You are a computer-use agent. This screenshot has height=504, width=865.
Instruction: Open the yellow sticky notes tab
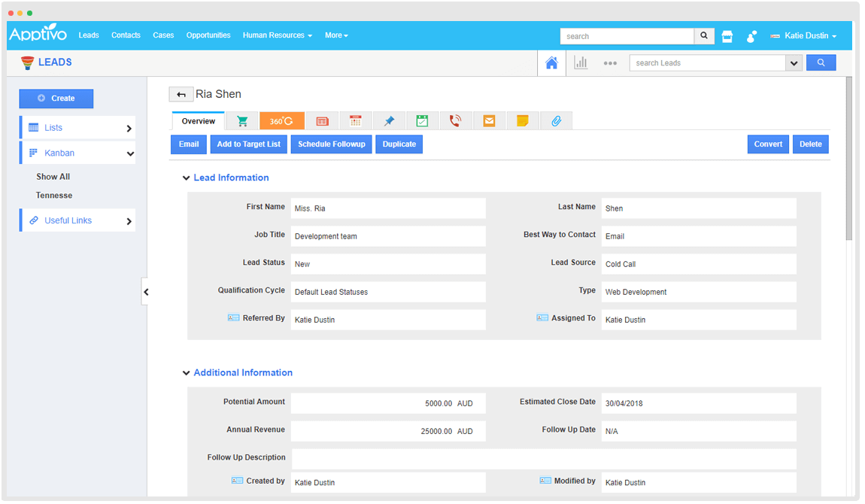pyautogui.click(x=522, y=121)
